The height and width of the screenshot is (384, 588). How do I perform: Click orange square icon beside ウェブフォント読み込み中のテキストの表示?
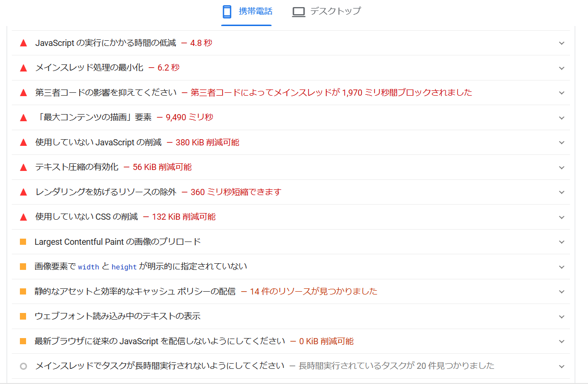tap(23, 316)
